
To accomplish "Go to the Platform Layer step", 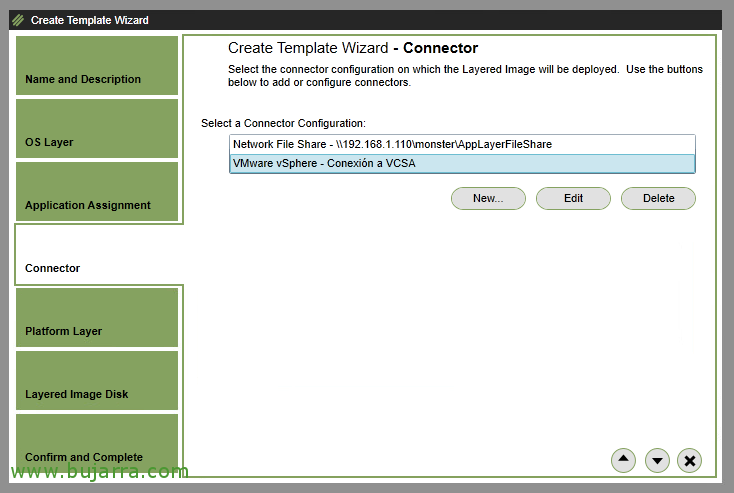I will coord(97,317).
